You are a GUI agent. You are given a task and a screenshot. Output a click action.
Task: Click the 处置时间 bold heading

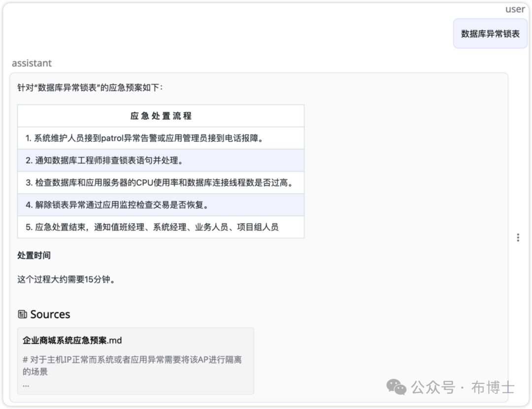[x=33, y=255]
